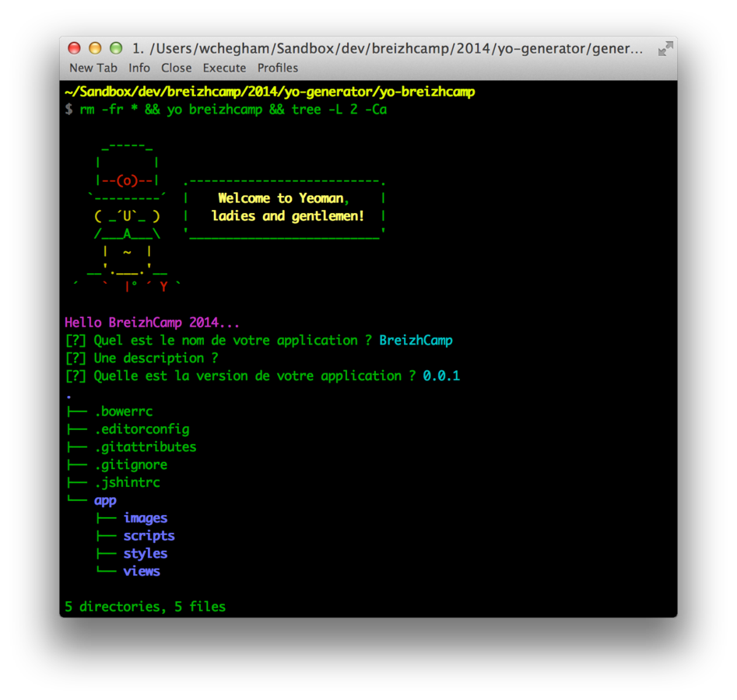Image resolution: width=737 pixels, height=700 pixels.
Task: Click the green zoom window button
Action: coord(116,48)
